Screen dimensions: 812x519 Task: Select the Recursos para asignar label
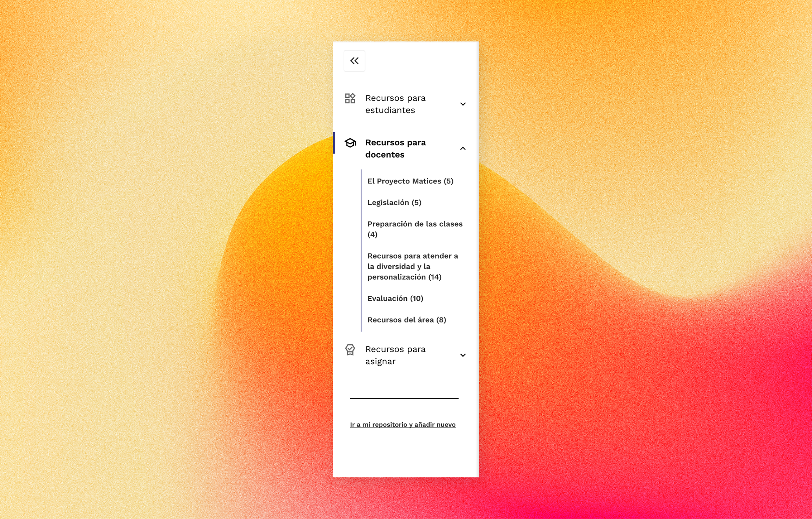coord(395,355)
